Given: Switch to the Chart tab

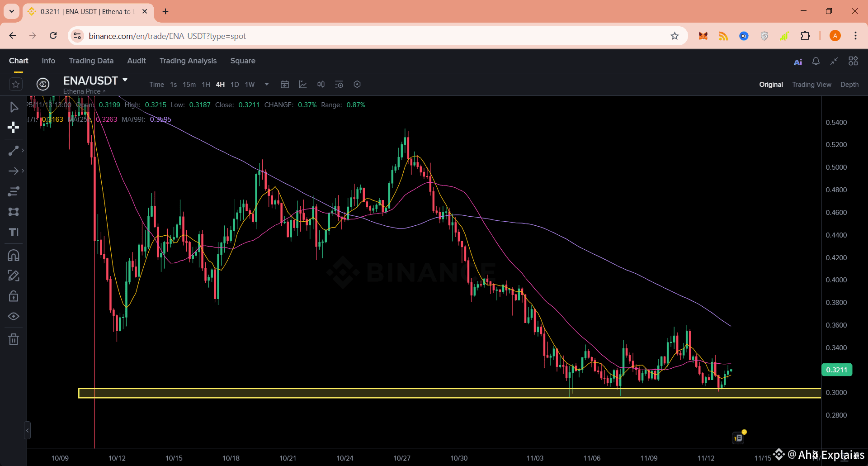Looking at the screenshot, I should click(19, 61).
